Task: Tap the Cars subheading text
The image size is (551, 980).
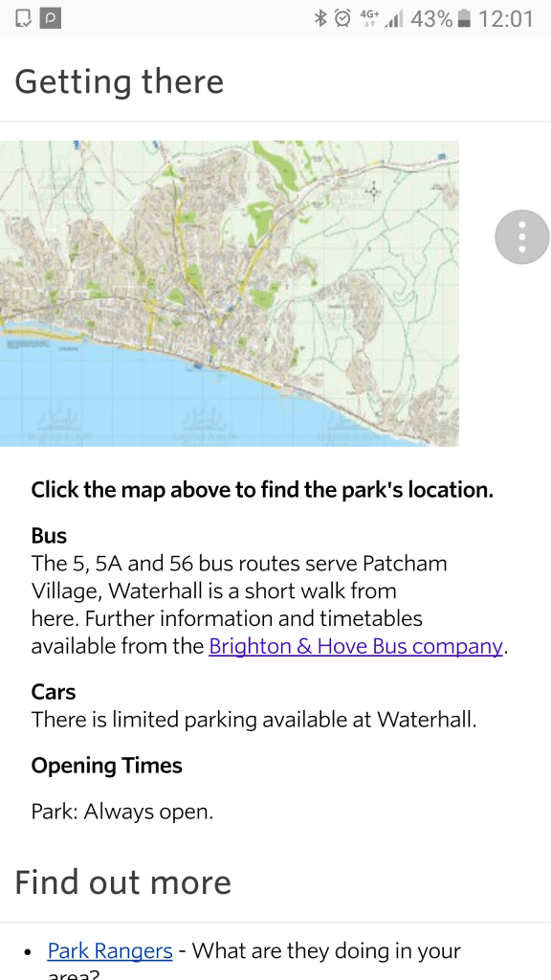Action: coord(54,692)
